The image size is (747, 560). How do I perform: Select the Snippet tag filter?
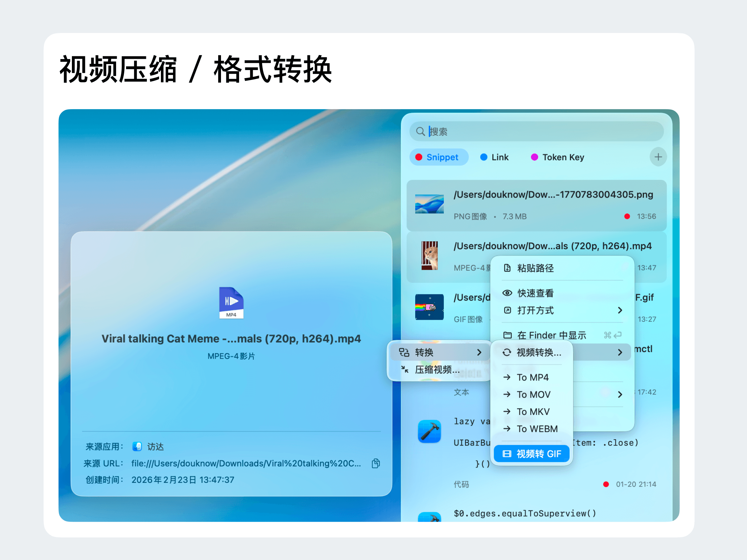(x=438, y=157)
